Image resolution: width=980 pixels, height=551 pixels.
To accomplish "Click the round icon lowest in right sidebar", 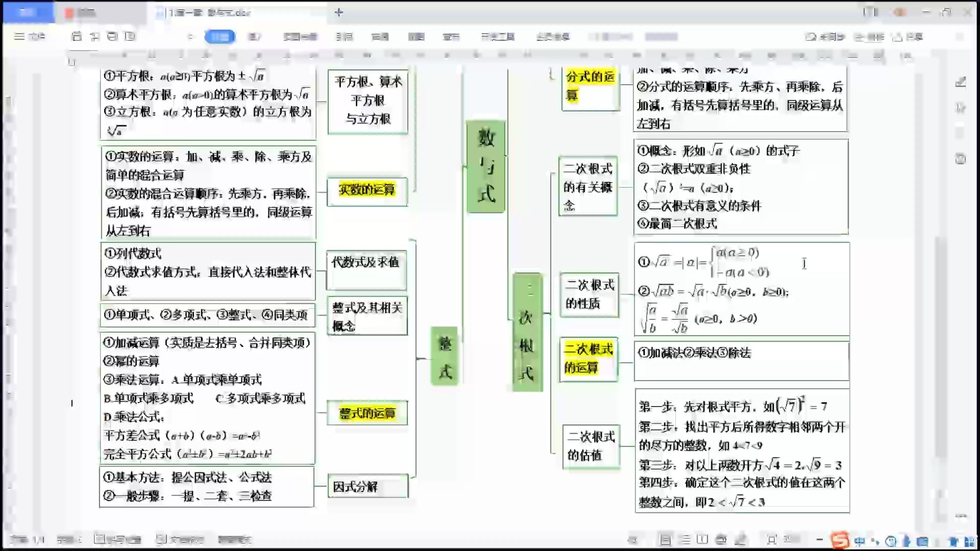I will [961, 159].
